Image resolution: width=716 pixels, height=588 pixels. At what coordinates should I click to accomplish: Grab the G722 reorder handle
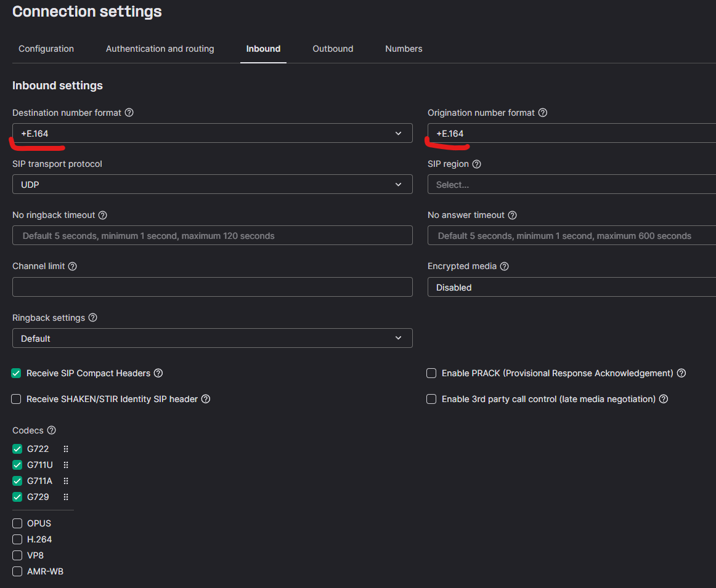pyautogui.click(x=66, y=449)
